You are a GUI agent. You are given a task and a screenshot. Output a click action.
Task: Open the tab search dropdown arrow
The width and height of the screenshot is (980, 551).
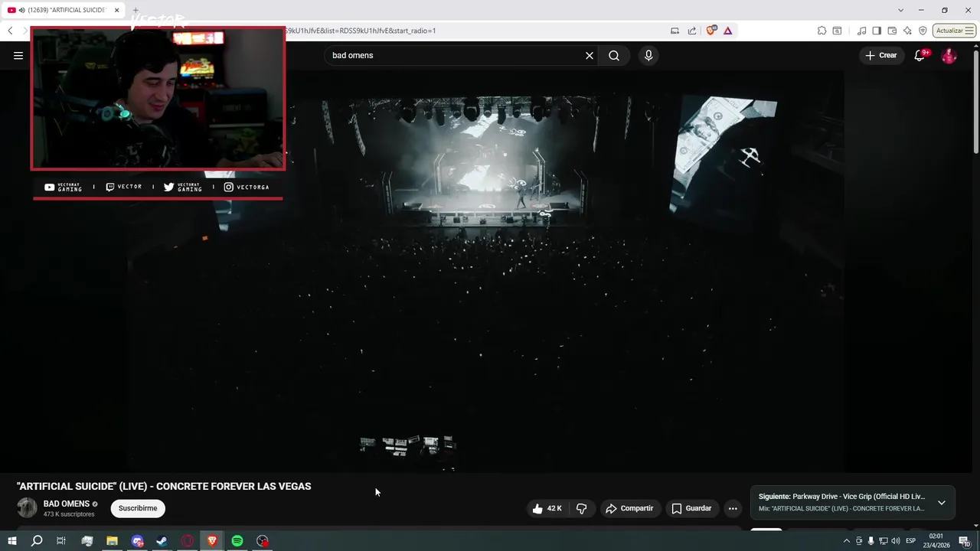900,10
